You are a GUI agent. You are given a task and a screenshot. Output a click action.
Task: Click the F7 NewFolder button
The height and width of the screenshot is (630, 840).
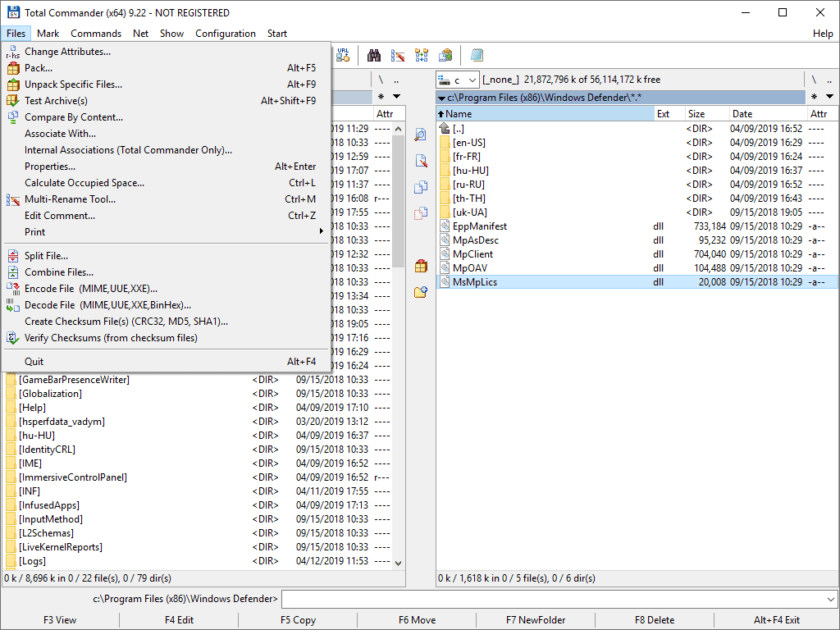pyautogui.click(x=536, y=620)
